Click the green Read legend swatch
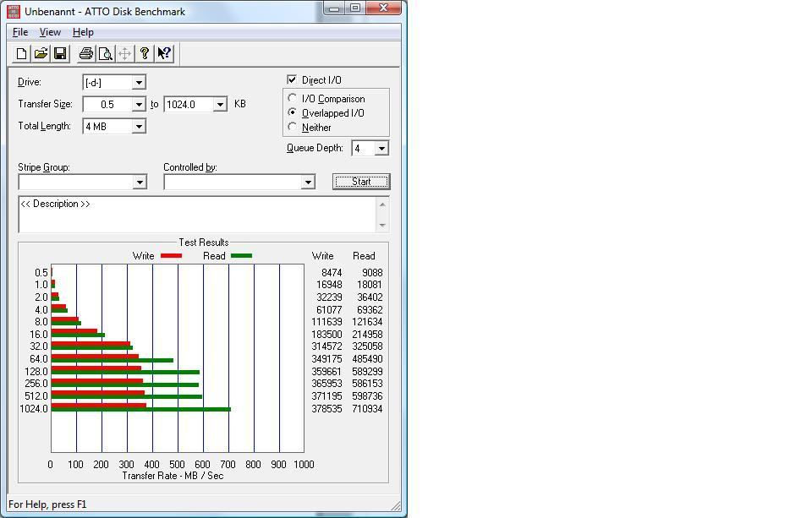The image size is (812, 518). click(241, 256)
